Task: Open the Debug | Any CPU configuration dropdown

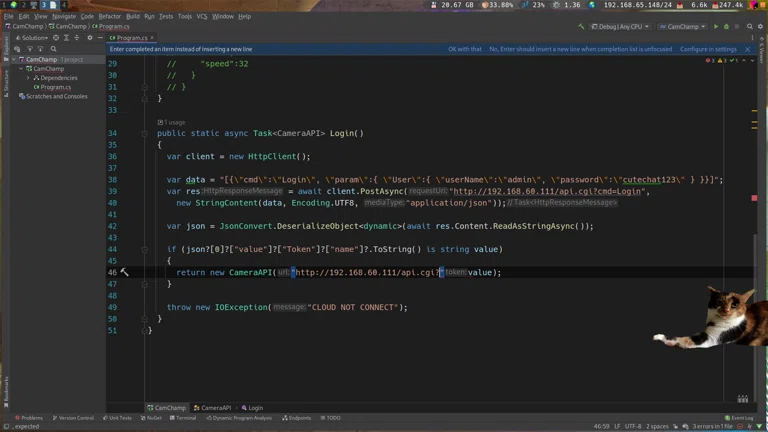Action: [620, 27]
